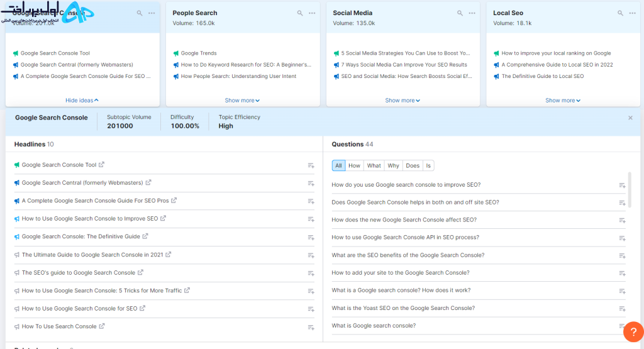Open the orange help question-mark button
The image size is (644, 349).
tap(633, 332)
